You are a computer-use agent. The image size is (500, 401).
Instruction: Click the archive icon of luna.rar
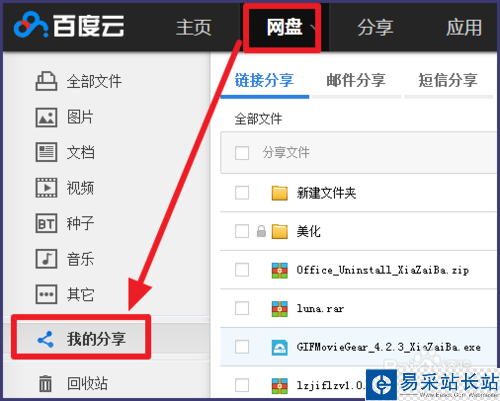(x=280, y=309)
